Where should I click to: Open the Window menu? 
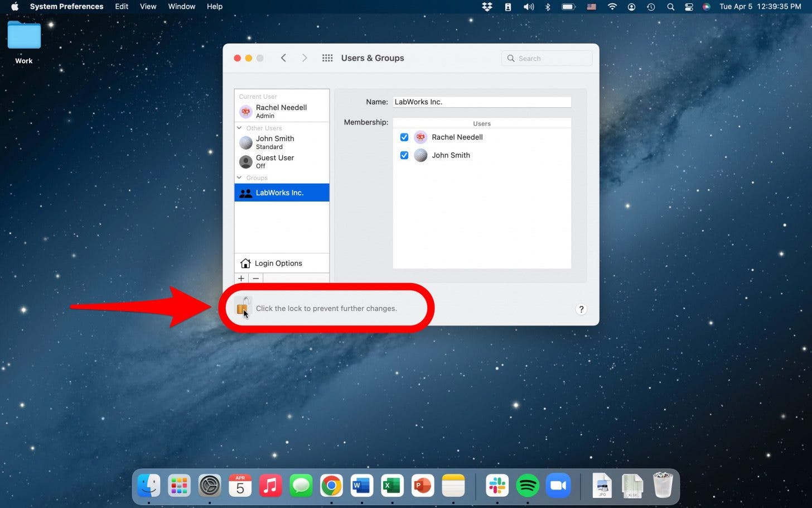point(182,7)
